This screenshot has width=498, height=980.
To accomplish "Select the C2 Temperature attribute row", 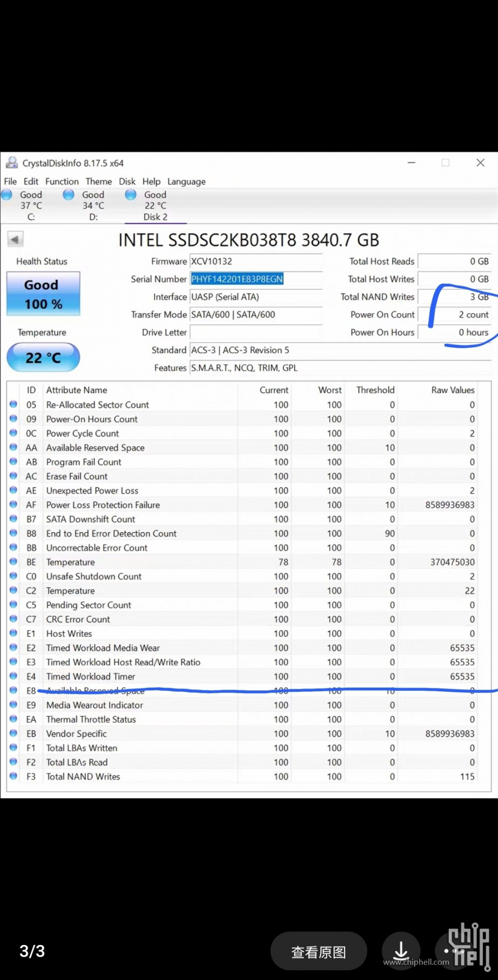I will tap(243, 591).
